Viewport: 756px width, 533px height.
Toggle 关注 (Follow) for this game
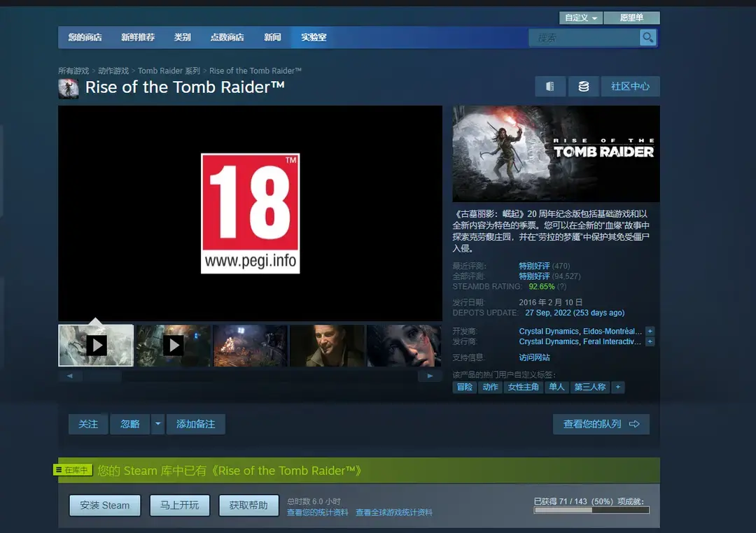tap(88, 424)
